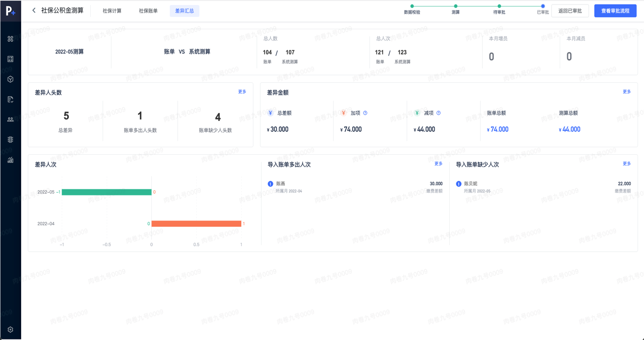The image size is (644, 340).
Task: Switch to the 社保计算 tab
Action: click(x=112, y=11)
